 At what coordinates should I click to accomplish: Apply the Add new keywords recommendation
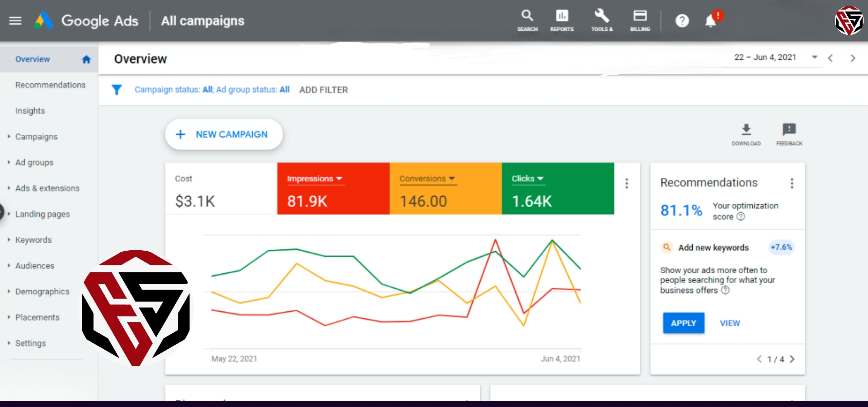683,323
